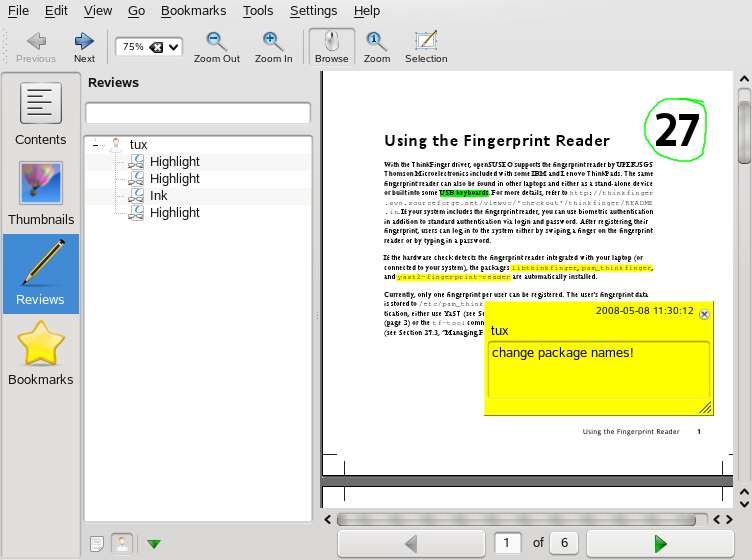The width and height of the screenshot is (752, 560).
Task: Select the Ink annotation in list
Action: pyautogui.click(x=159, y=196)
